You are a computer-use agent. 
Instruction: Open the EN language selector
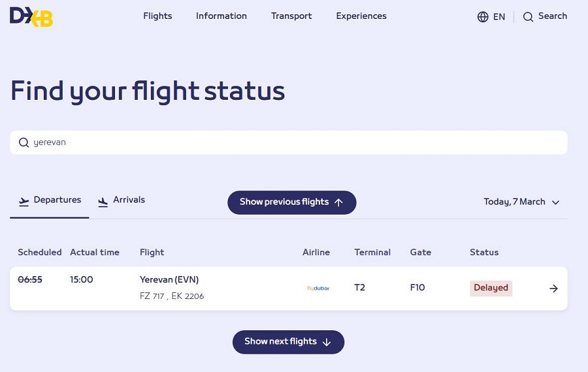coord(499,17)
